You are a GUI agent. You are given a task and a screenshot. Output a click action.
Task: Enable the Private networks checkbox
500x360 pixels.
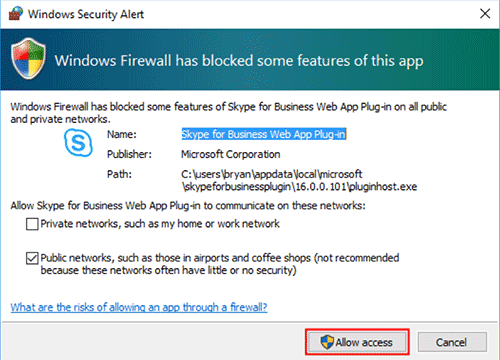32,224
